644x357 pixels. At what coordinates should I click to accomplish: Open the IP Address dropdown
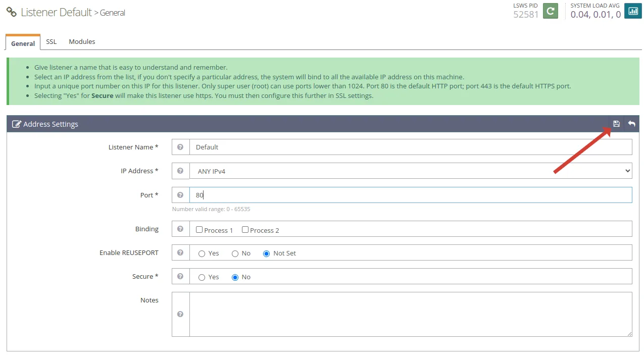[411, 171]
